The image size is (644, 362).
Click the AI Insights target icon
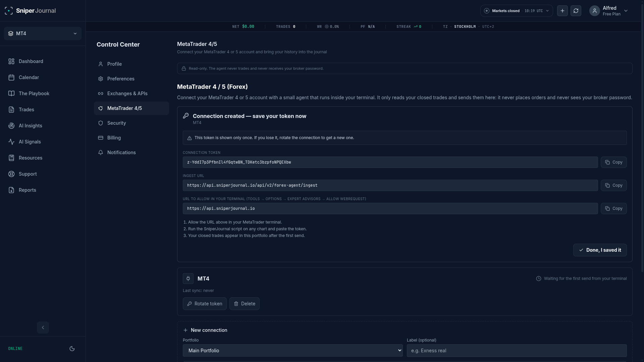coord(11,126)
